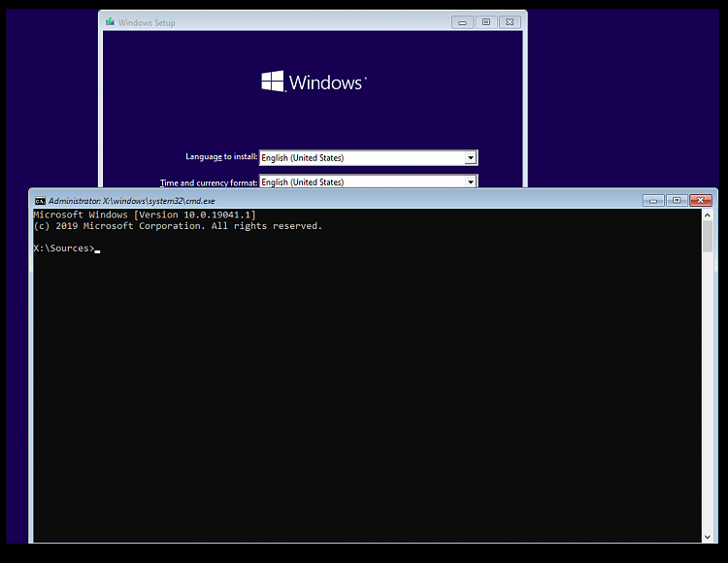This screenshot has width=728, height=563.
Task: Maximize the Windows Setup window
Action: click(486, 22)
